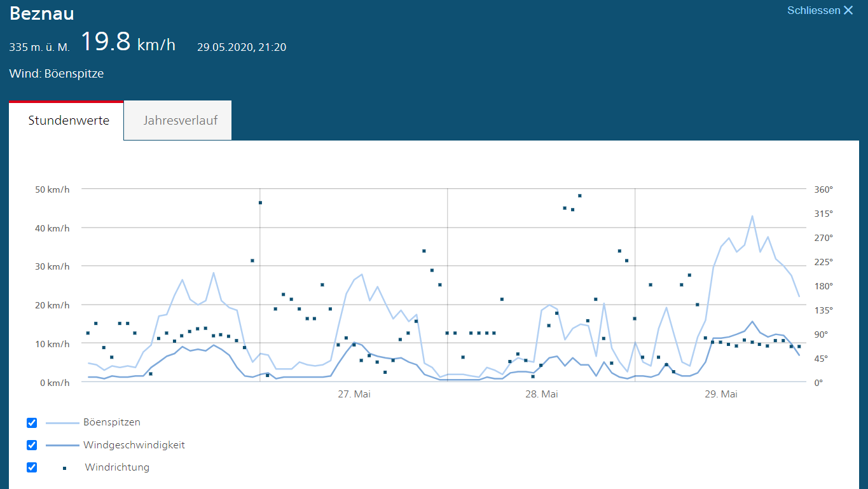Click the 28. Mai date label
The height and width of the screenshot is (489, 868).
542,394
